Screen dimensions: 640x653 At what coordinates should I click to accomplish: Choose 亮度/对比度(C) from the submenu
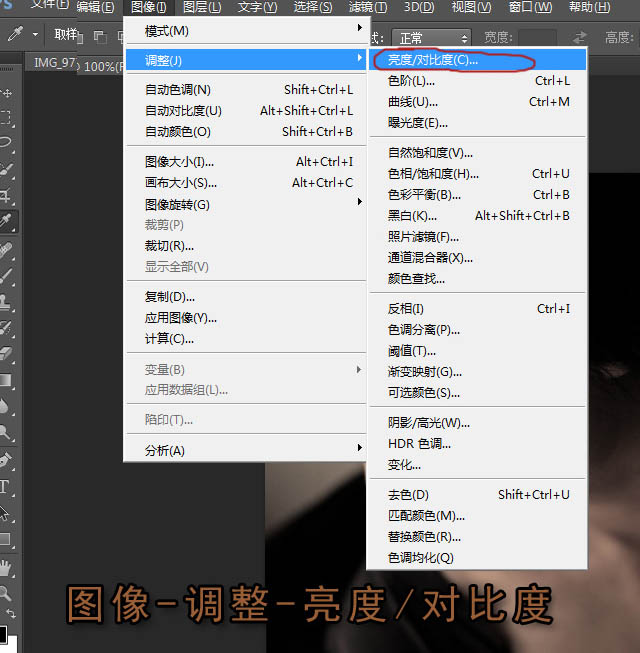477,60
